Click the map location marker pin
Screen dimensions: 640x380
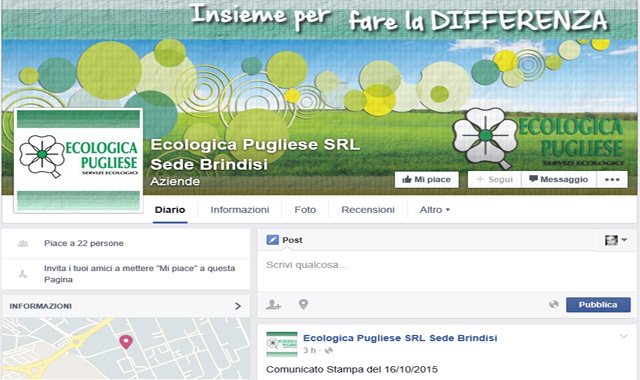pos(126,342)
